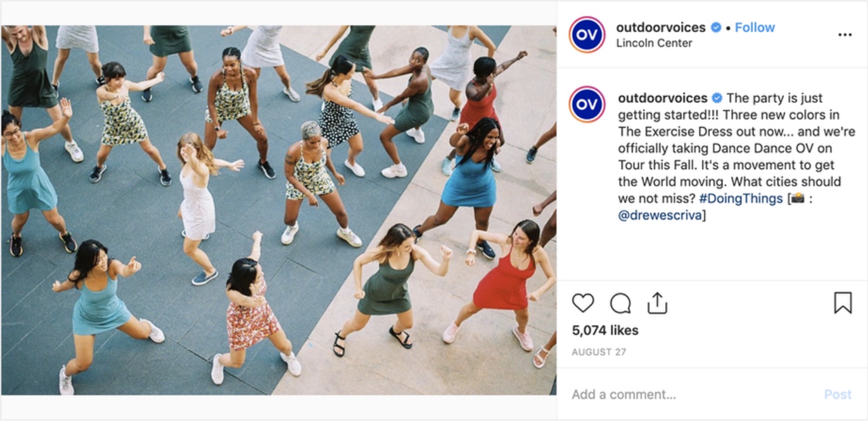868x421 pixels.
Task: Open the #DoingThings hashtag
Action: pos(741,198)
